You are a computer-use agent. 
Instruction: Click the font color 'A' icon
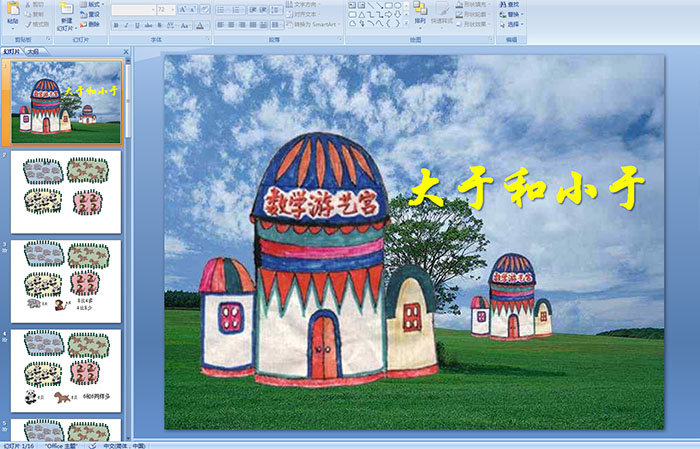[199, 25]
